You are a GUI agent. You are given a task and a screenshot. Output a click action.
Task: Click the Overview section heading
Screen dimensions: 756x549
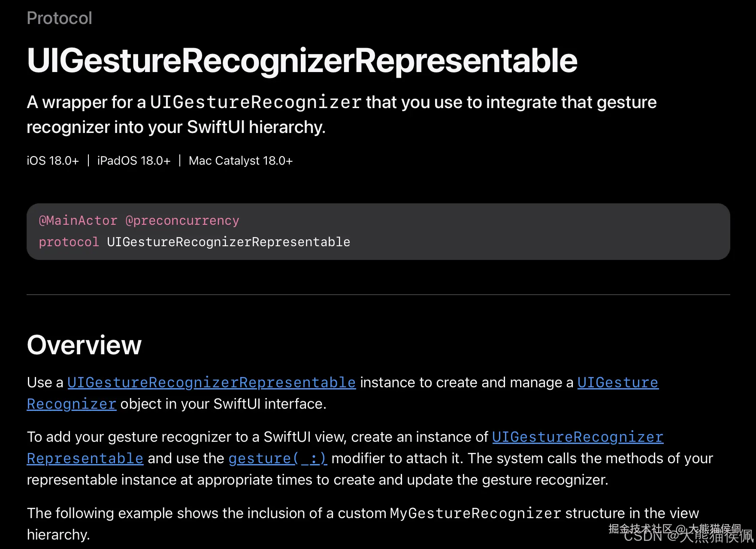pyautogui.click(x=84, y=345)
